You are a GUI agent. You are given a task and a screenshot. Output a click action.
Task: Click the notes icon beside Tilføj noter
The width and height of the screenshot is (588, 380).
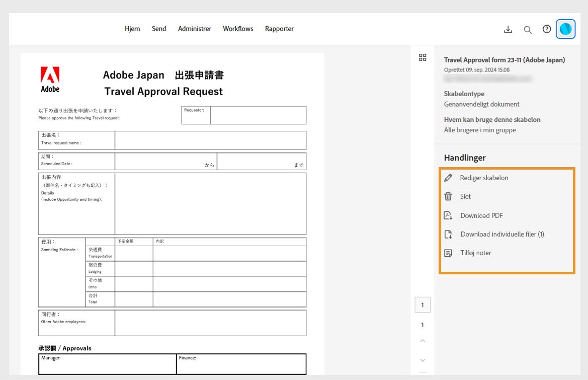point(448,253)
